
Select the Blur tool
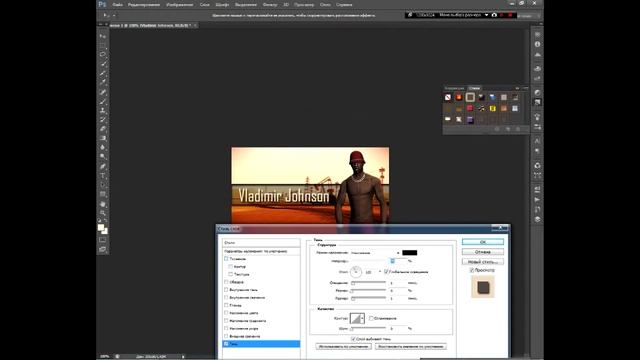[x=102, y=147]
